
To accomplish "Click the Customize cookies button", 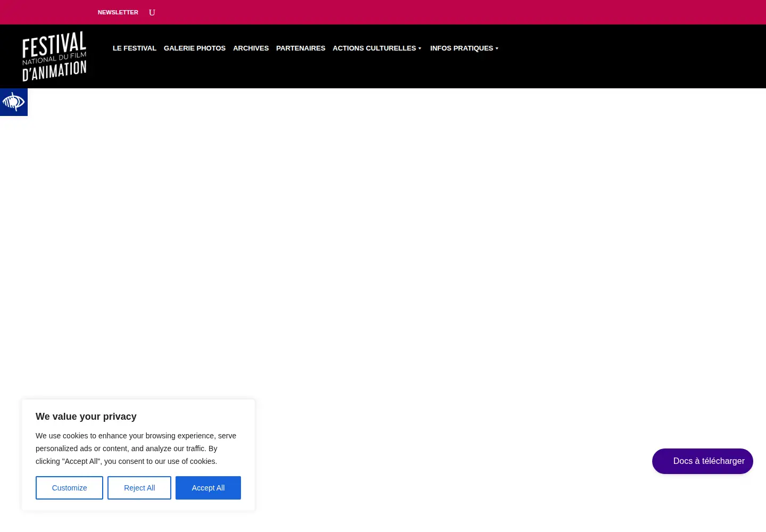I will (69, 488).
